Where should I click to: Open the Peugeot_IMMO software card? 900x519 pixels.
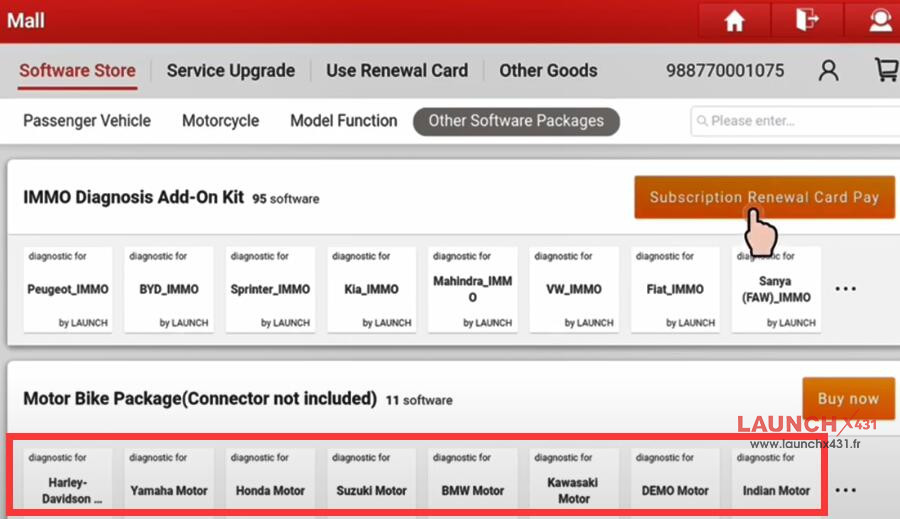click(x=68, y=289)
